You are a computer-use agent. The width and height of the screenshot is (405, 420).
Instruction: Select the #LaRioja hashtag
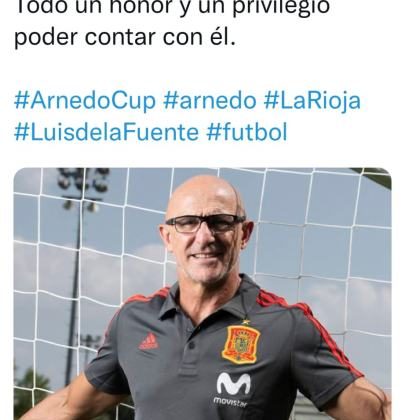coord(312,101)
